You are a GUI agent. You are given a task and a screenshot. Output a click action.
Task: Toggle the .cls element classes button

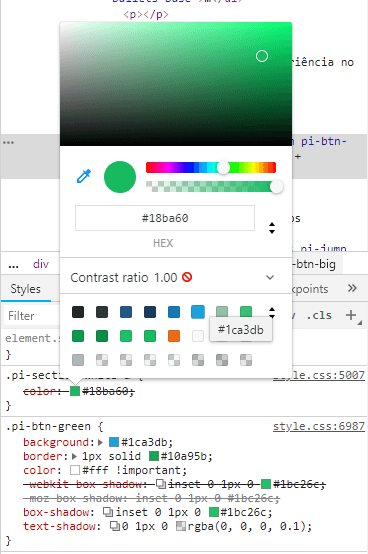[319, 315]
